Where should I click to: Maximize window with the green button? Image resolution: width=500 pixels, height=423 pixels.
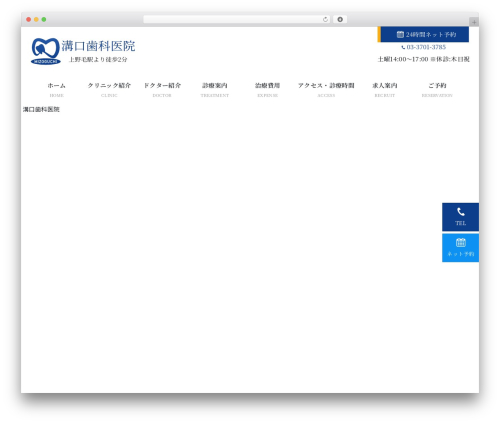click(x=44, y=19)
